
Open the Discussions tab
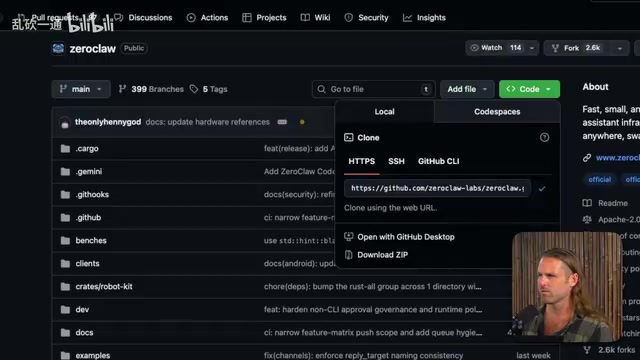click(x=143, y=18)
